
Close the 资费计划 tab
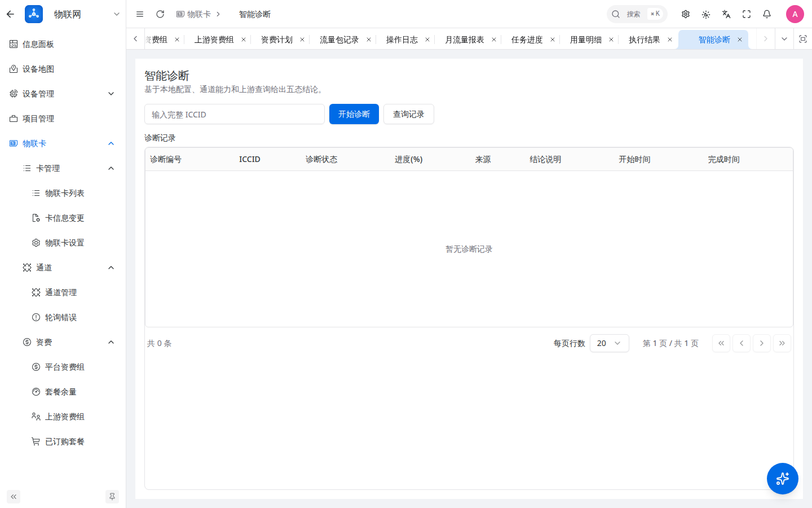pyautogui.click(x=302, y=40)
